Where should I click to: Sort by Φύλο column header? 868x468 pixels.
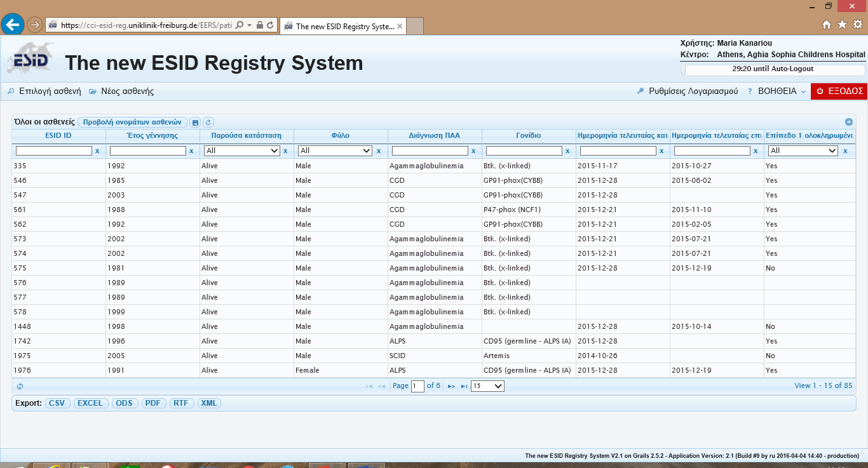341,136
